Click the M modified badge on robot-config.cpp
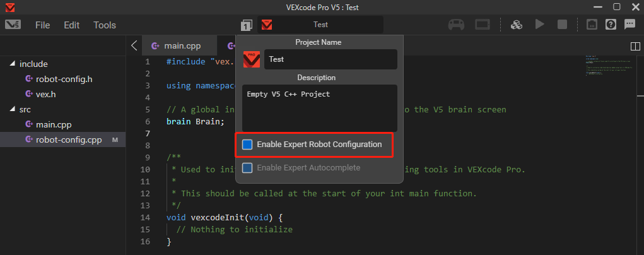This screenshot has height=255, width=644. [x=115, y=140]
